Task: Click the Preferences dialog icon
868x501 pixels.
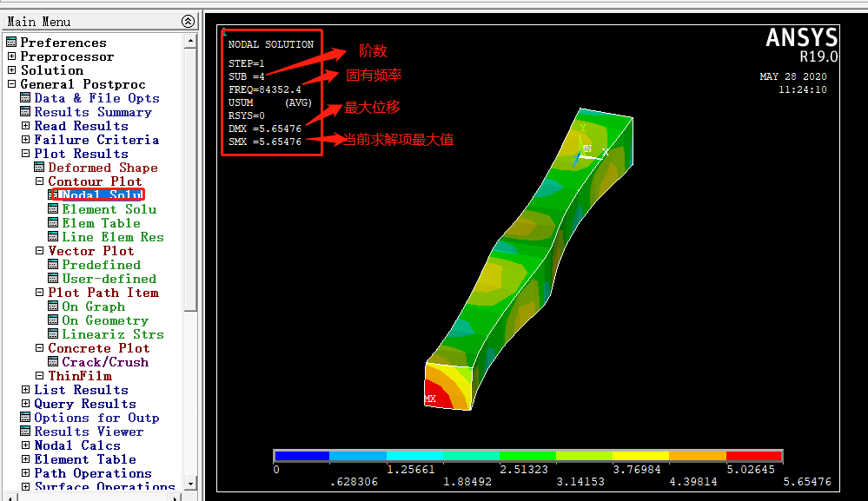Action: tap(11, 42)
